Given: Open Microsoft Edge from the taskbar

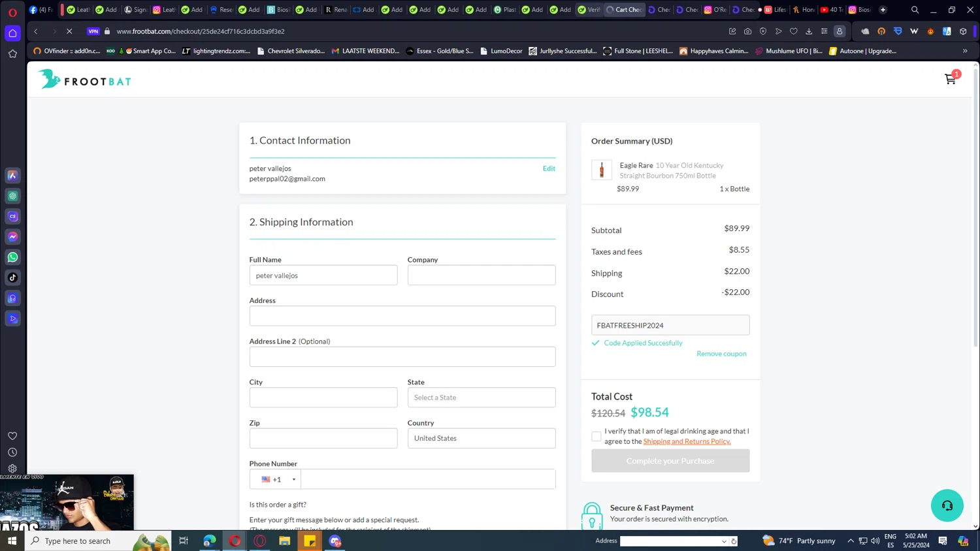Looking at the screenshot, I should click(x=210, y=541).
